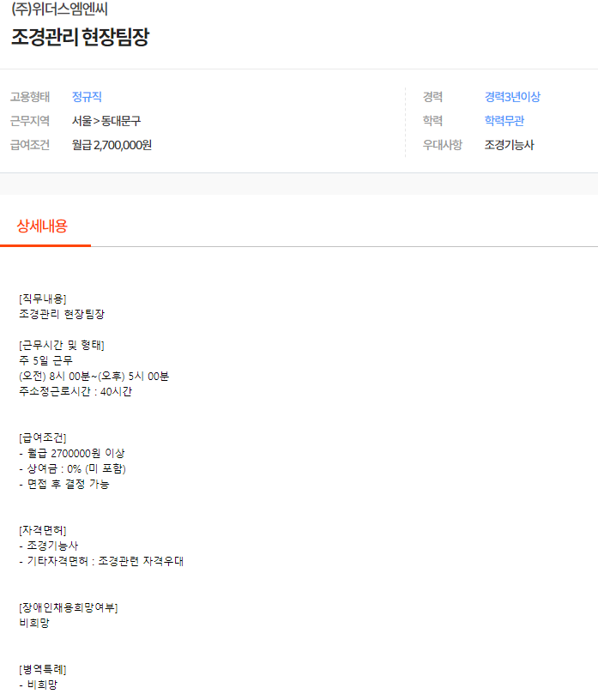Open the 상세내용 tab
The width and height of the screenshot is (598, 700).
[42, 226]
